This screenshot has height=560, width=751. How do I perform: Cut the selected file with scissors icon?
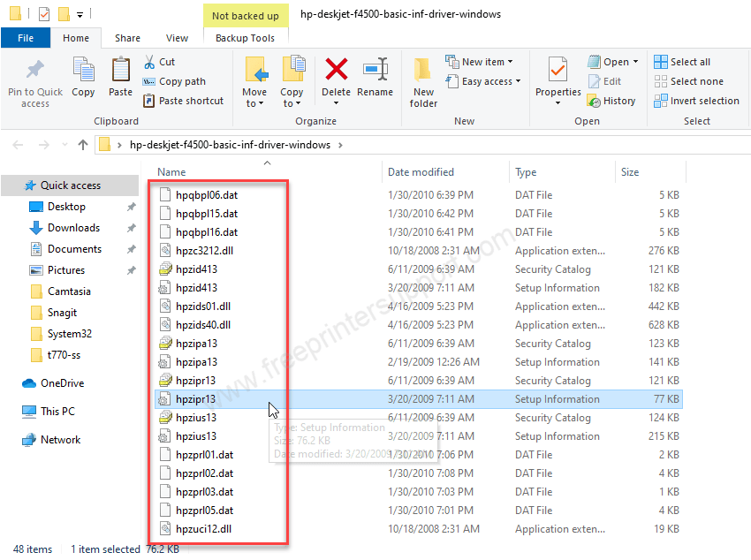pos(160,62)
